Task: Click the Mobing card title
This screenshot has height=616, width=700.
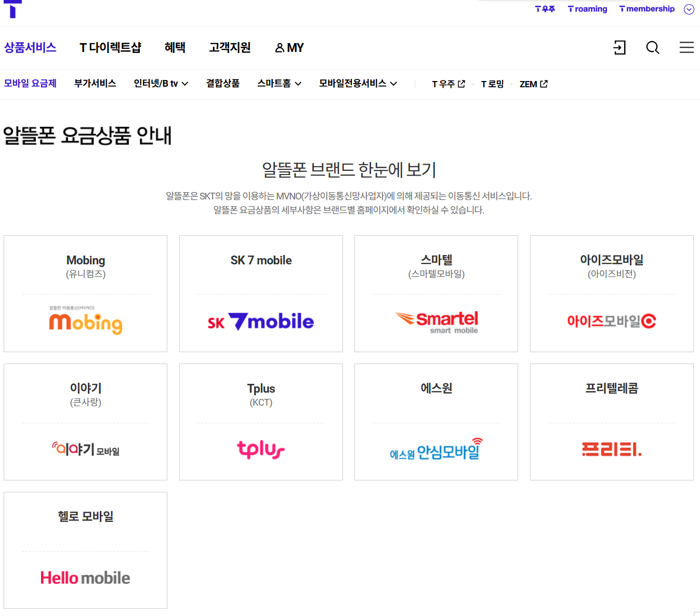Action: (x=86, y=260)
